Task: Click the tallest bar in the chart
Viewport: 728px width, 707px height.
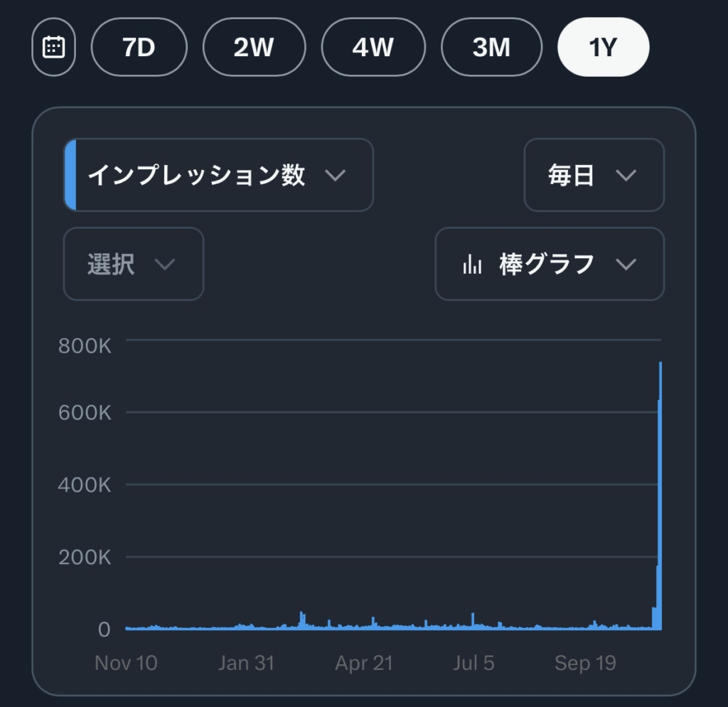Action: [x=660, y=498]
